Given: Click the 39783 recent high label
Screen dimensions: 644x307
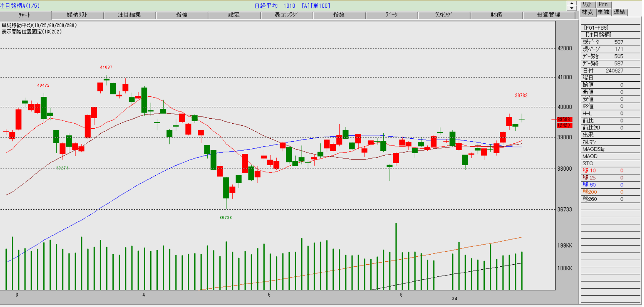Looking at the screenshot, I should point(521,95).
